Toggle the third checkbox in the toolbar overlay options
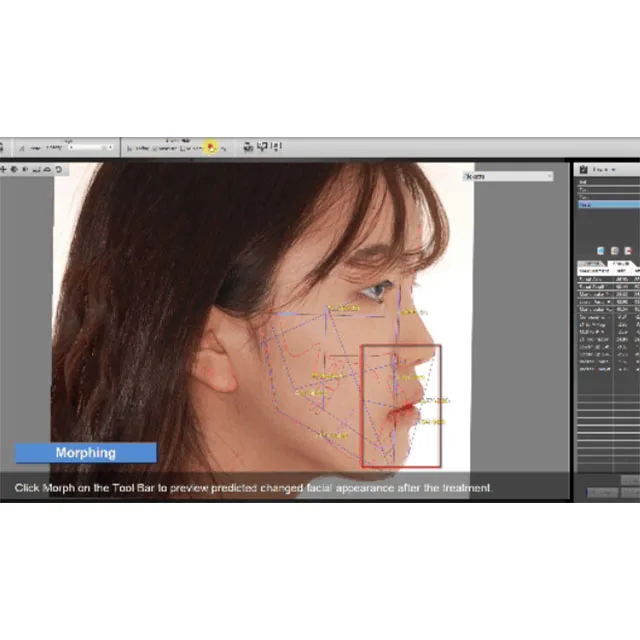640x640 pixels. (182, 149)
